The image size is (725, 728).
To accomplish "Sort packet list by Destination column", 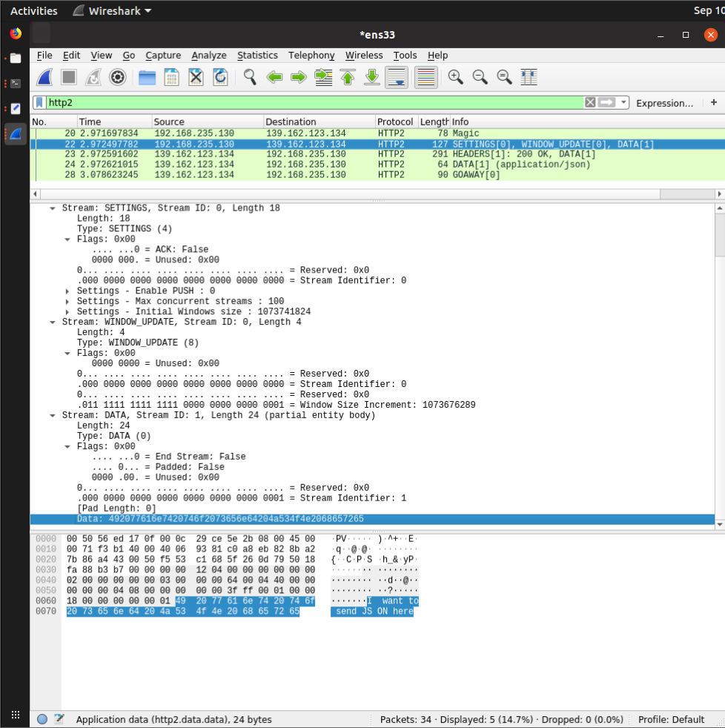I will coord(320,122).
